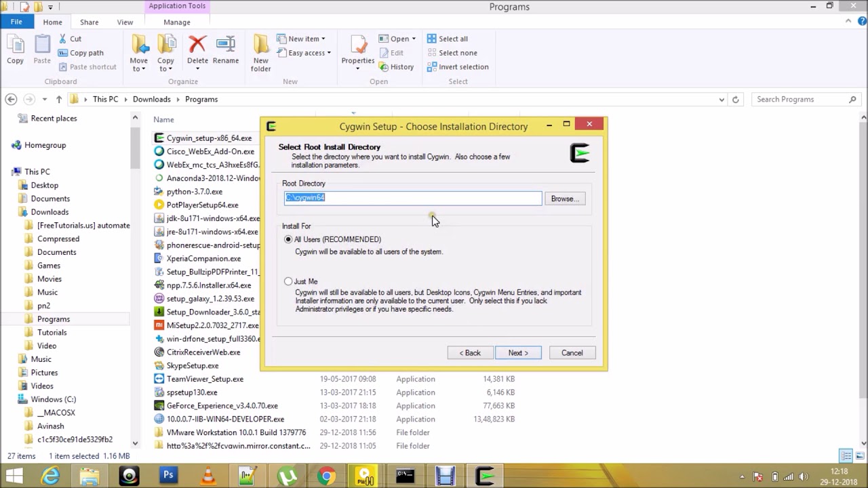Image resolution: width=868 pixels, height=488 pixels.
Task: Click the taskbar volume icon
Action: click(805, 476)
